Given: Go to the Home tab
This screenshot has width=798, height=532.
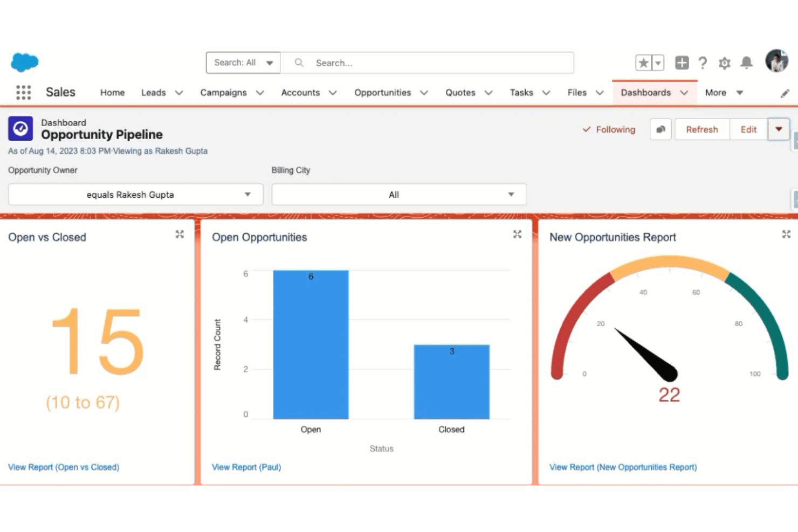Looking at the screenshot, I should point(112,93).
